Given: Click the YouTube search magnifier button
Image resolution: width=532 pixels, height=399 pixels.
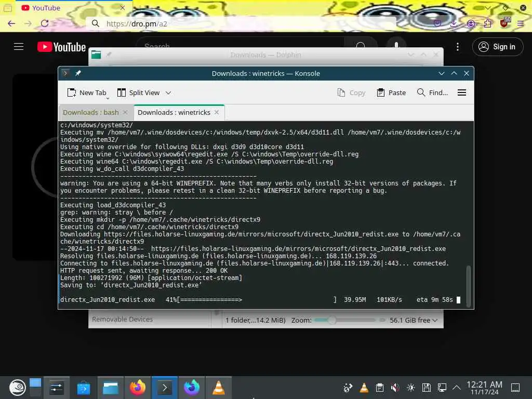Looking at the screenshot, I should click(x=361, y=45).
